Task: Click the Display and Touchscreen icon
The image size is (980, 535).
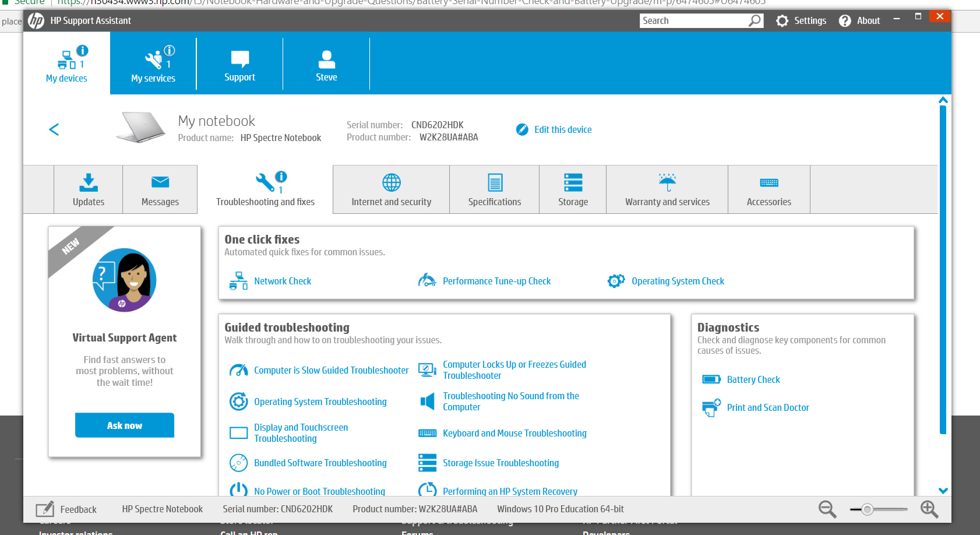Action: pos(238,433)
